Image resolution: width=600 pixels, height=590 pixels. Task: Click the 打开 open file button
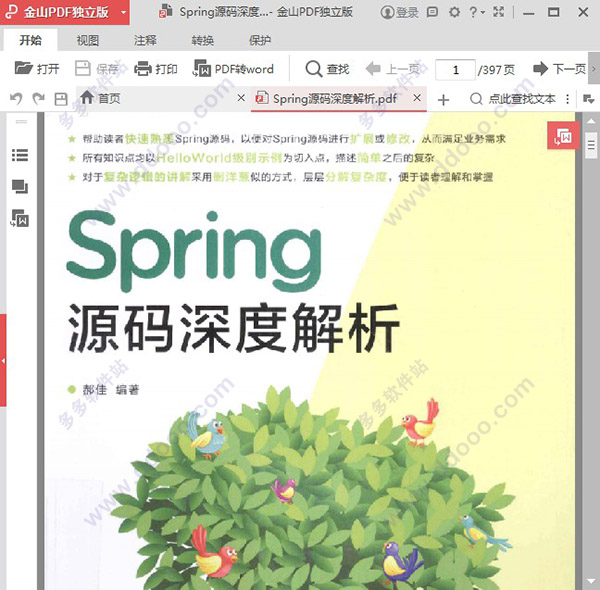tap(37, 69)
